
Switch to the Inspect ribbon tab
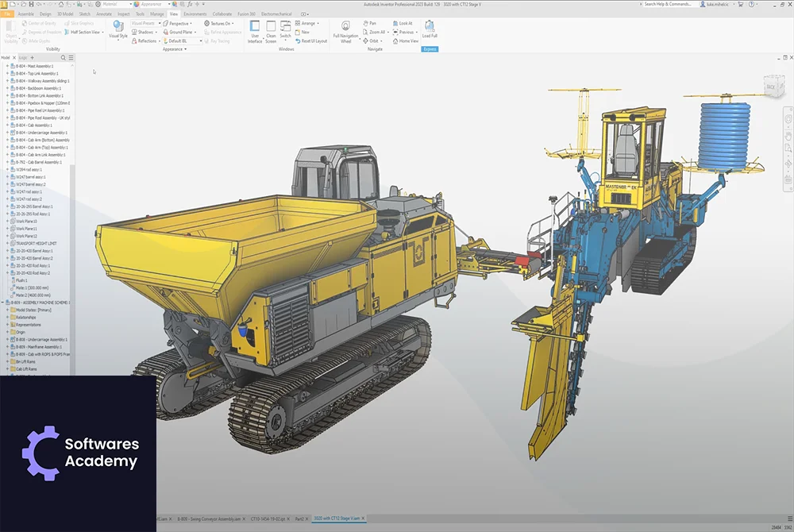[x=124, y=14]
